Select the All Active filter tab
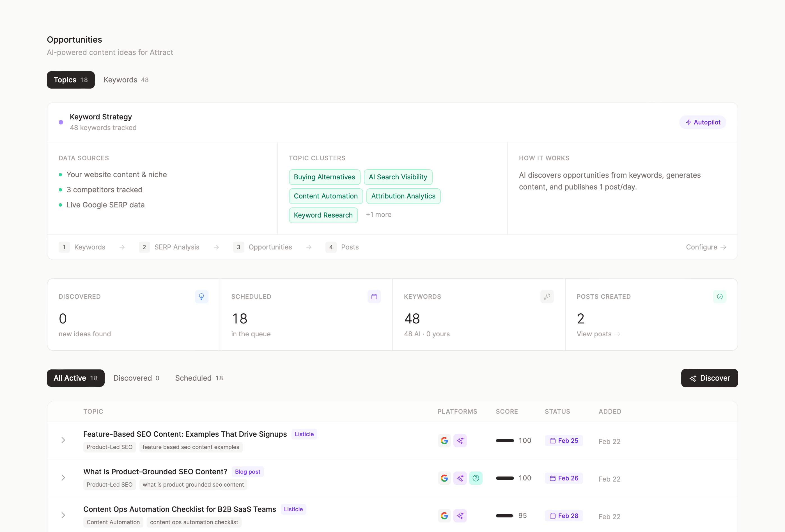785x532 pixels. point(76,378)
